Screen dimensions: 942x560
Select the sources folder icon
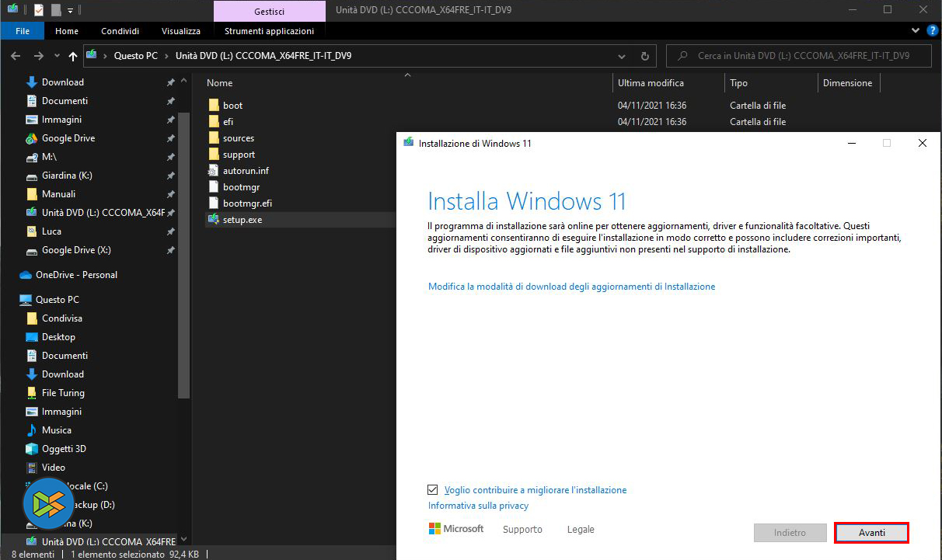coord(215,138)
